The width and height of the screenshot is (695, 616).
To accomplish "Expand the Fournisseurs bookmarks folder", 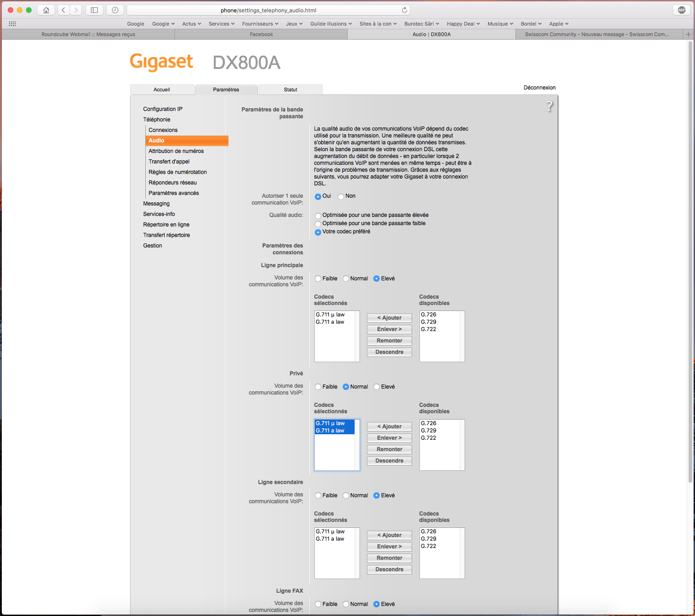I will [x=260, y=24].
